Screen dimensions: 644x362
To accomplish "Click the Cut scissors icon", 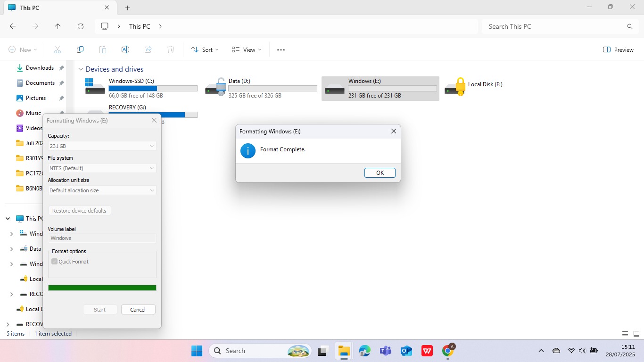I will [58, 49].
